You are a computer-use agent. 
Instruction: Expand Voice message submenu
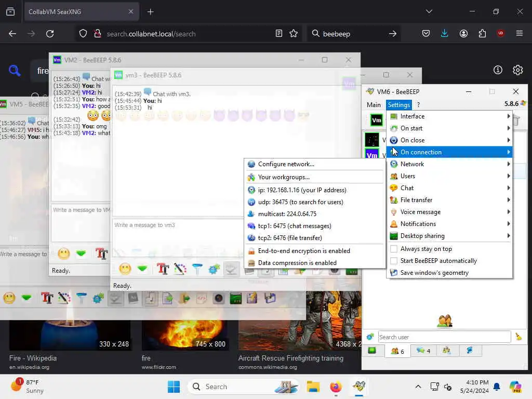pyautogui.click(x=449, y=212)
